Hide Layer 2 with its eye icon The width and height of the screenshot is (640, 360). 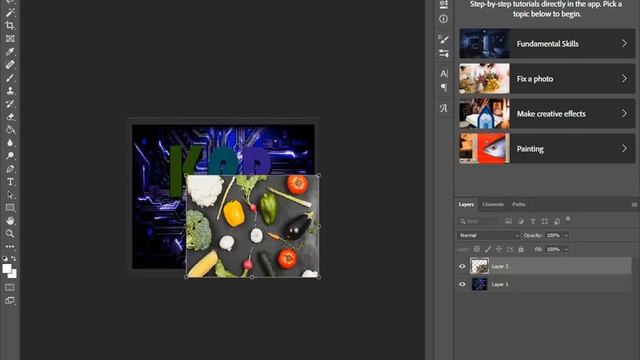tap(462, 266)
